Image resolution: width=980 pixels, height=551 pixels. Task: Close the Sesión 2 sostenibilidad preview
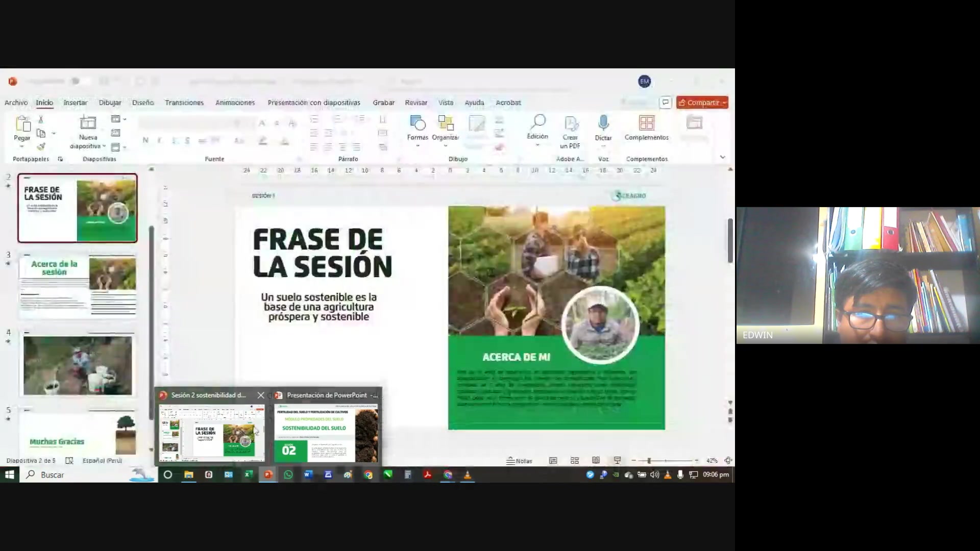click(x=261, y=395)
